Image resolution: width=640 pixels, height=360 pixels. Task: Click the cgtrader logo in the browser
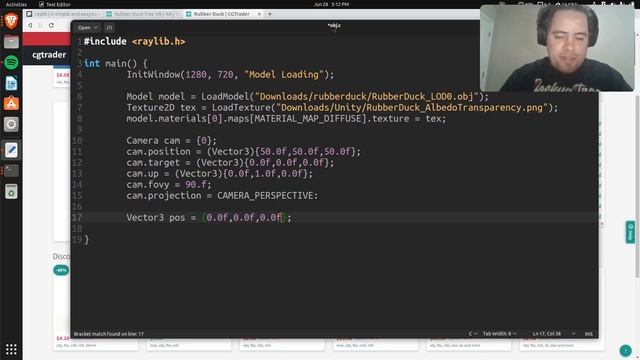point(49,55)
